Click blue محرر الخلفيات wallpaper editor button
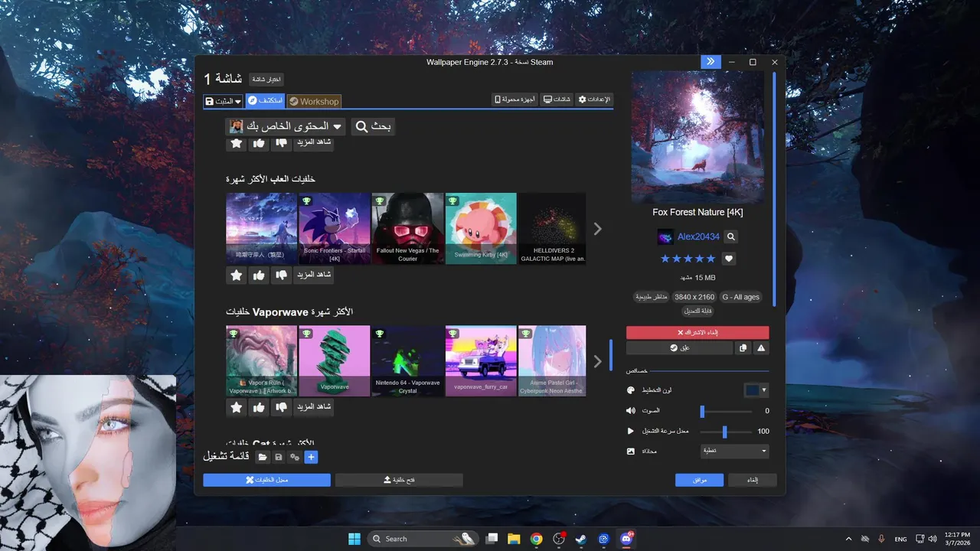The image size is (980, 551). click(266, 480)
